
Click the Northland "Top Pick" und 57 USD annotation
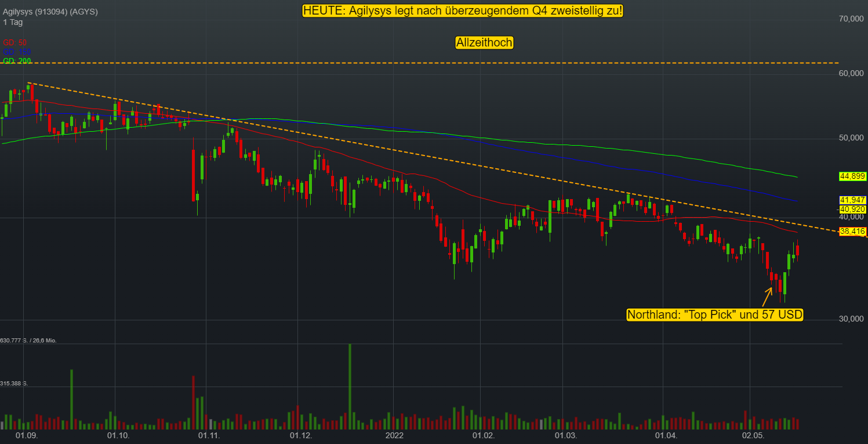point(714,315)
